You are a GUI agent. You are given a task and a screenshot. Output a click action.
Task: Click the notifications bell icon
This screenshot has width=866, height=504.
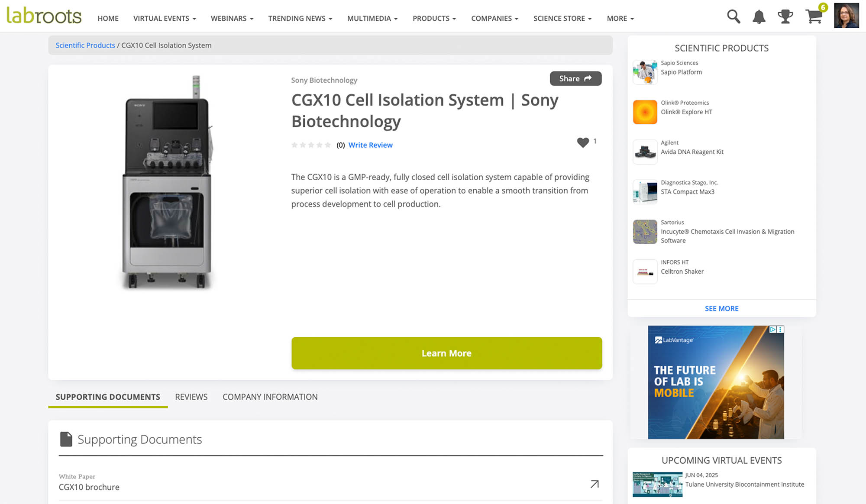759,17
